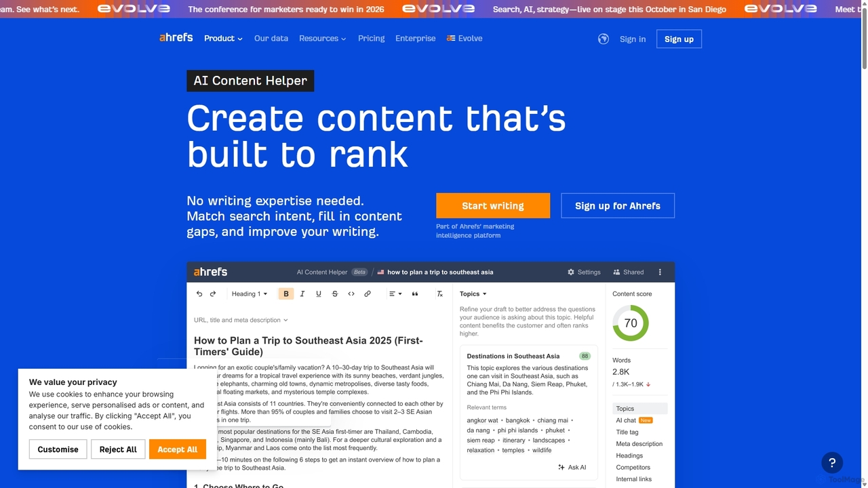Select Internal links in the side menu
Viewport: 868px width, 488px height.
point(634,479)
